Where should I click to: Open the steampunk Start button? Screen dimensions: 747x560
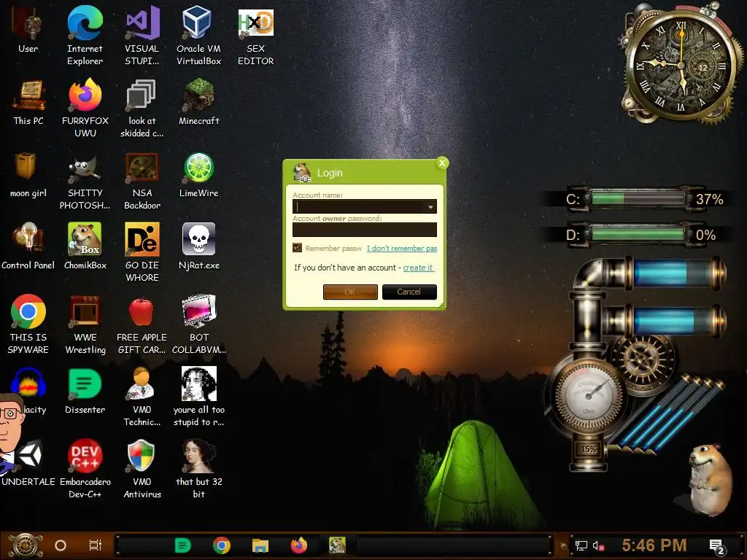[26, 545]
